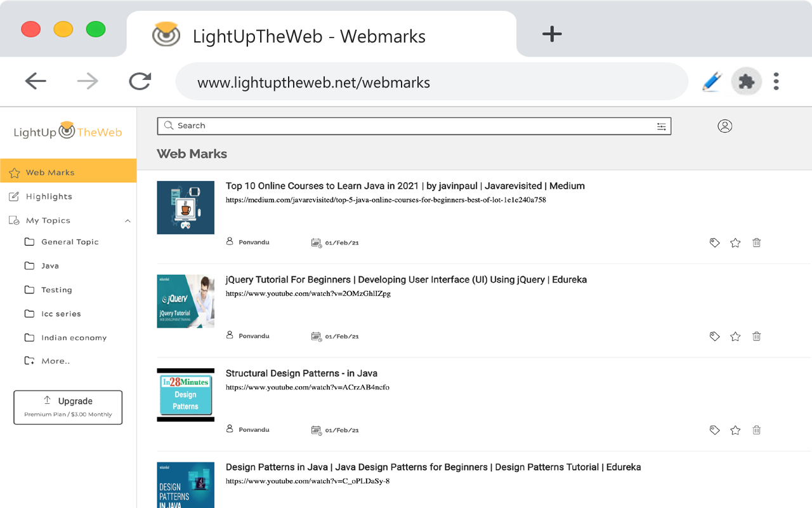
Task: Open Structural Design Patterns - in Java title
Action: [x=301, y=373]
